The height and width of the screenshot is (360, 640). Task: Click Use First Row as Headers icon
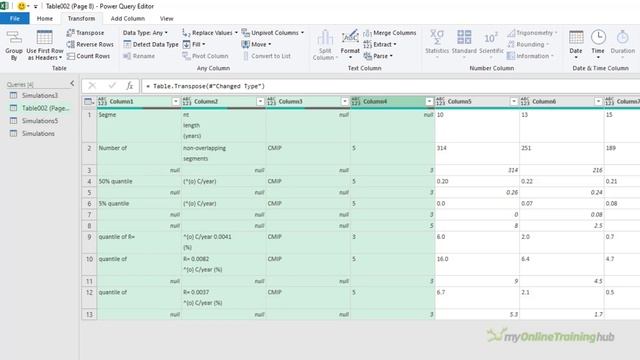[44, 37]
